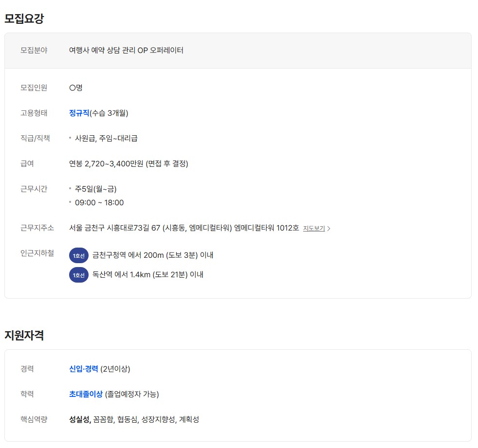This screenshot has width=478, height=448.
Task: Click the 여행사 예약 상담 관리 OP 오퍼레이터 title
Action: point(126,50)
